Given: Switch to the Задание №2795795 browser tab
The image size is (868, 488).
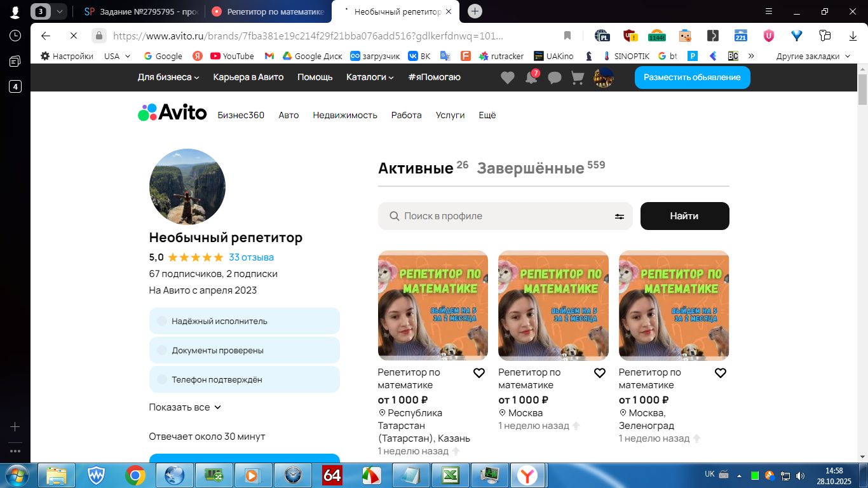Looking at the screenshot, I should 140,11.
